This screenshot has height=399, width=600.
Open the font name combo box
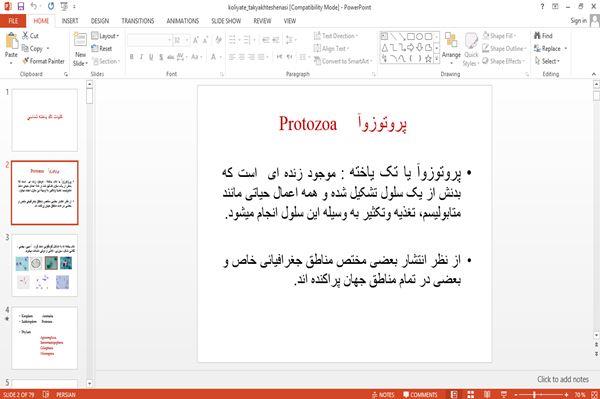pos(149,40)
